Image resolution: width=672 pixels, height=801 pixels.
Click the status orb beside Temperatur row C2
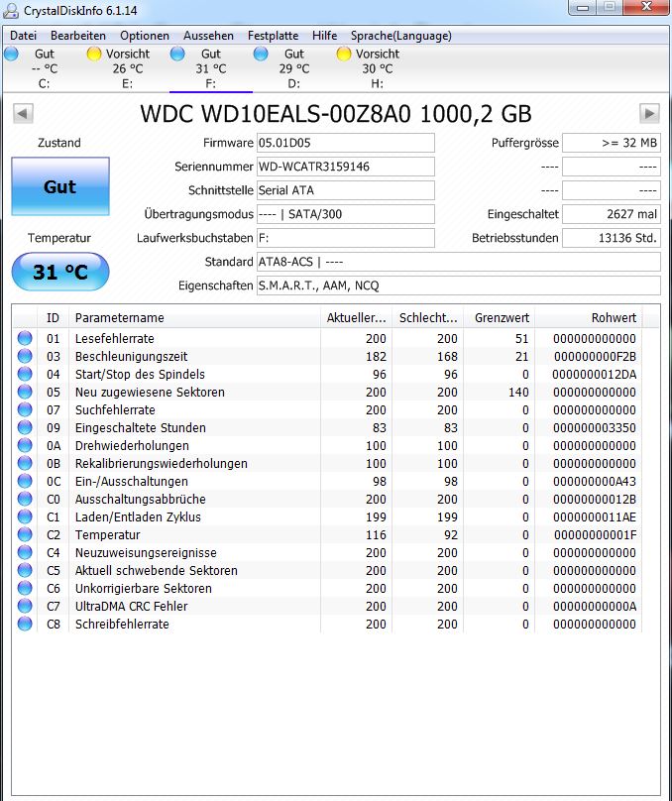25,534
